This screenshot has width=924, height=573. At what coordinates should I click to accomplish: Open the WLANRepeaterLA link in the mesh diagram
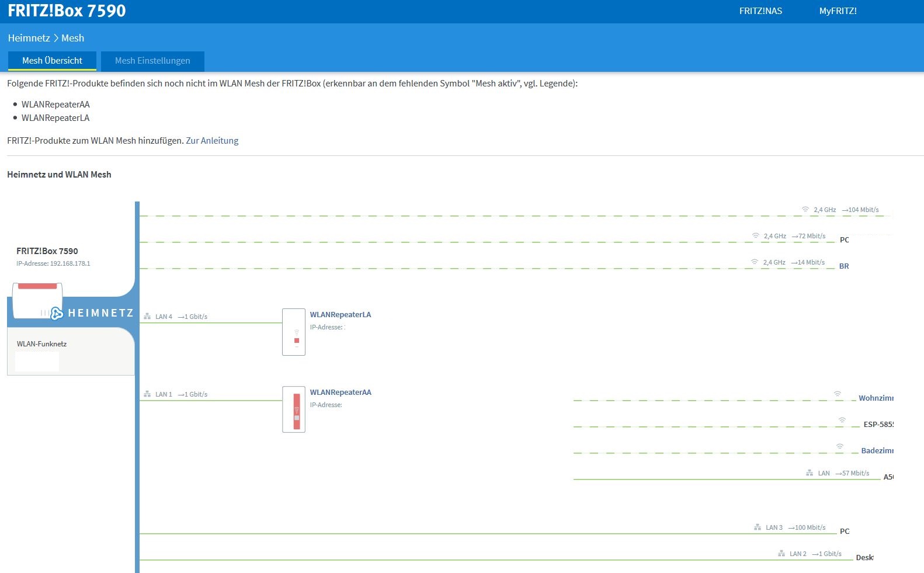(341, 314)
